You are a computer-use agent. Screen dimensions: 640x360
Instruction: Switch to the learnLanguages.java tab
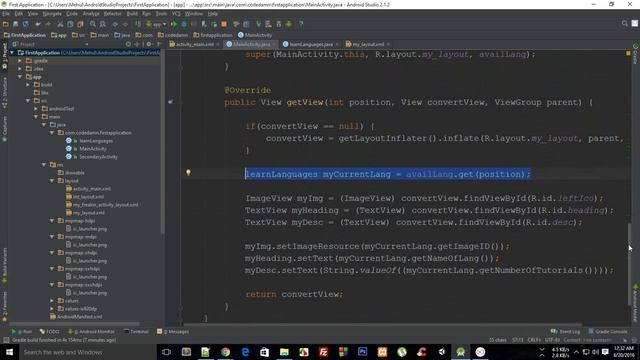[311, 44]
